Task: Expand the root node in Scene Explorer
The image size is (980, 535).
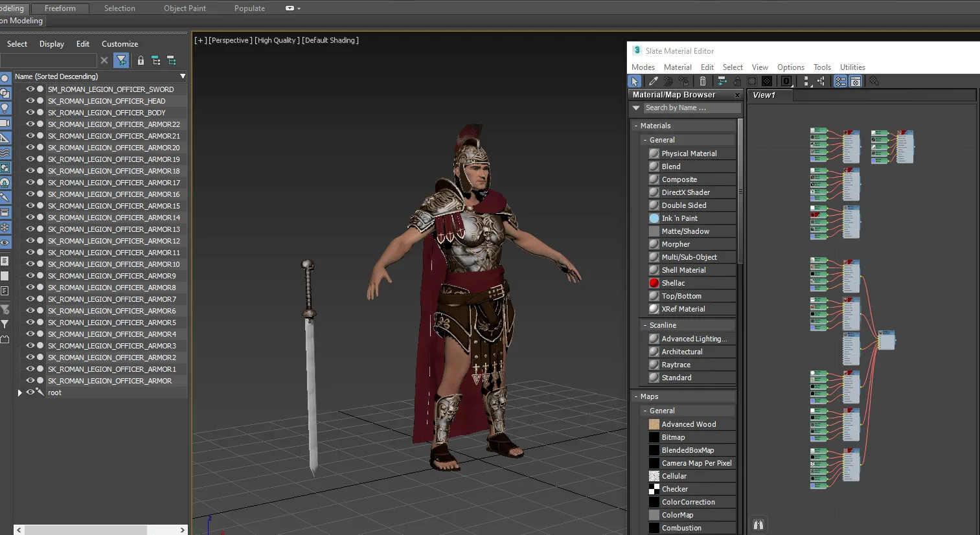Action: (19, 393)
